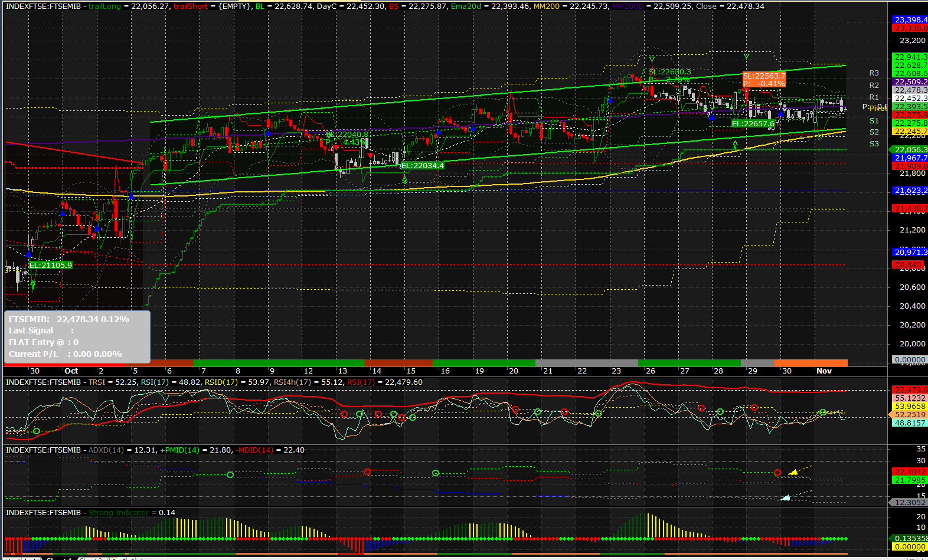Click the R1 pivot level label
The height and width of the screenshot is (560, 928).
click(874, 97)
